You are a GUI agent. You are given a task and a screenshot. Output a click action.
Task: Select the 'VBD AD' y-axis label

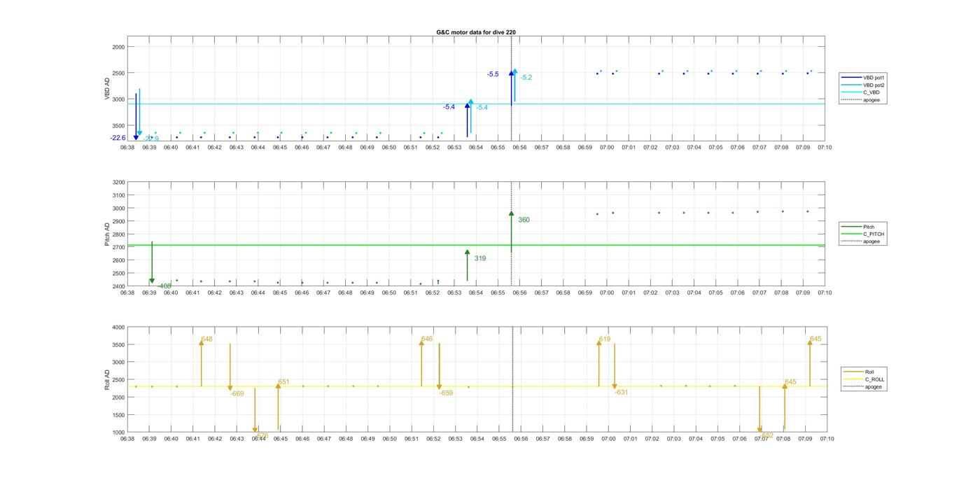pyautogui.click(x=108, y=88)
